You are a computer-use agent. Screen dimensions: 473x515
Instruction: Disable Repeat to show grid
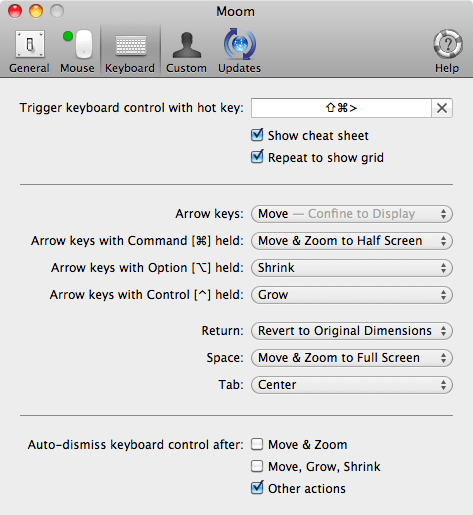pos(257,157)
